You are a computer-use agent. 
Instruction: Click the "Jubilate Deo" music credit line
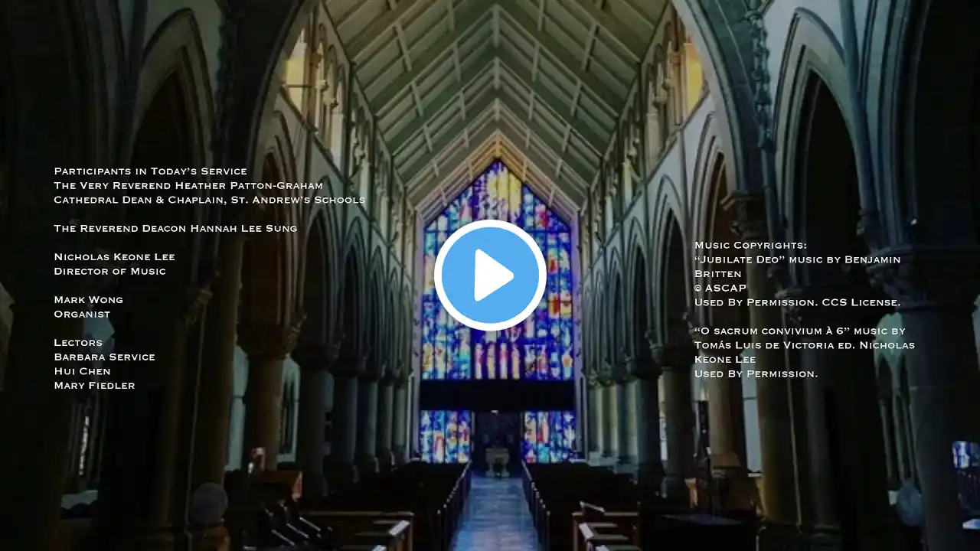coord(797,259)
